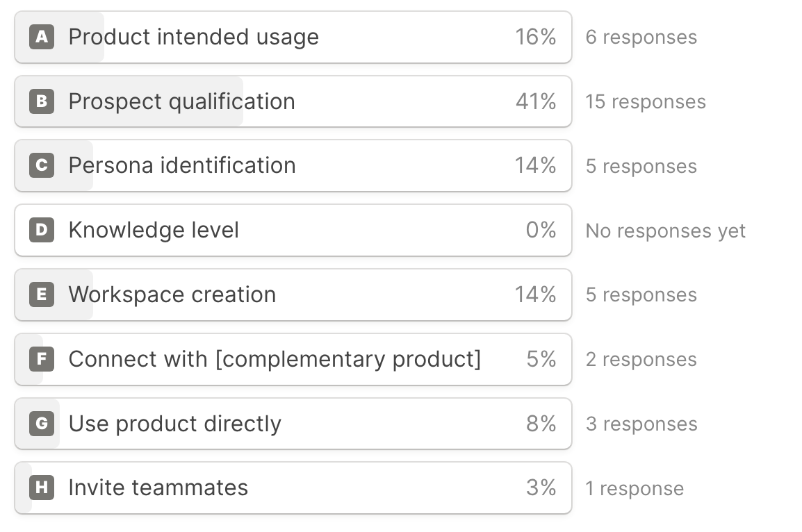Click the letter F badge icon
Viewport: 802px width, 532px height.
pyautogui.click(x=42, y=359)
